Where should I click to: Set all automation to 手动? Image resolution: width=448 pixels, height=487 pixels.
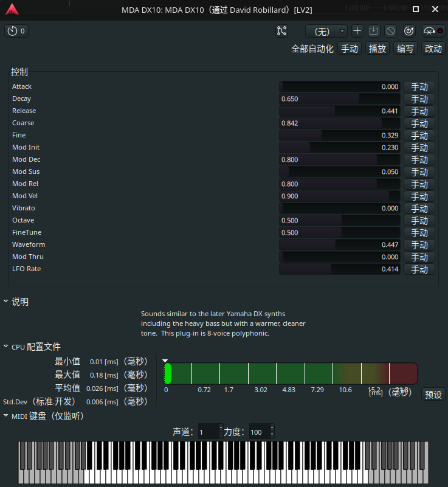point(350,49)
